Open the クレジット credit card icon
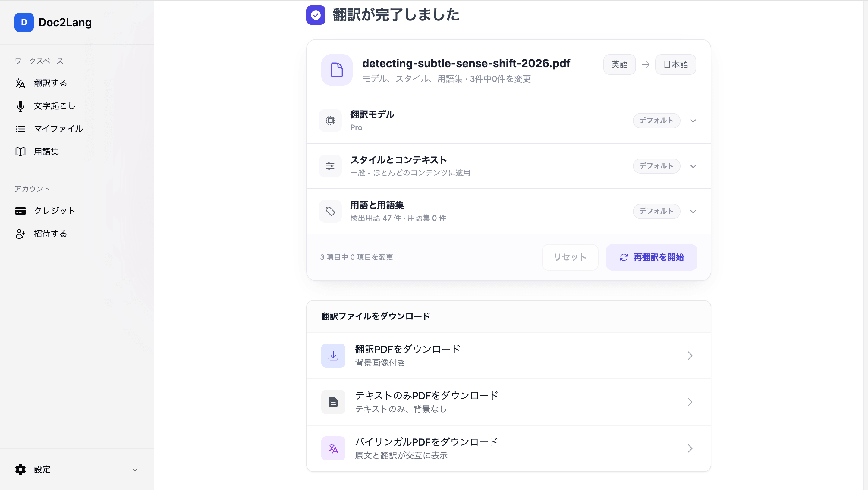 20,211
